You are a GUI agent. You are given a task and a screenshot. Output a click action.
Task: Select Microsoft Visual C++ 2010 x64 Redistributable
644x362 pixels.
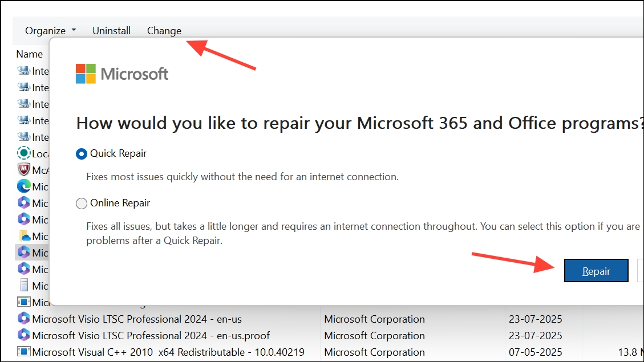click(x=168, y=352)
